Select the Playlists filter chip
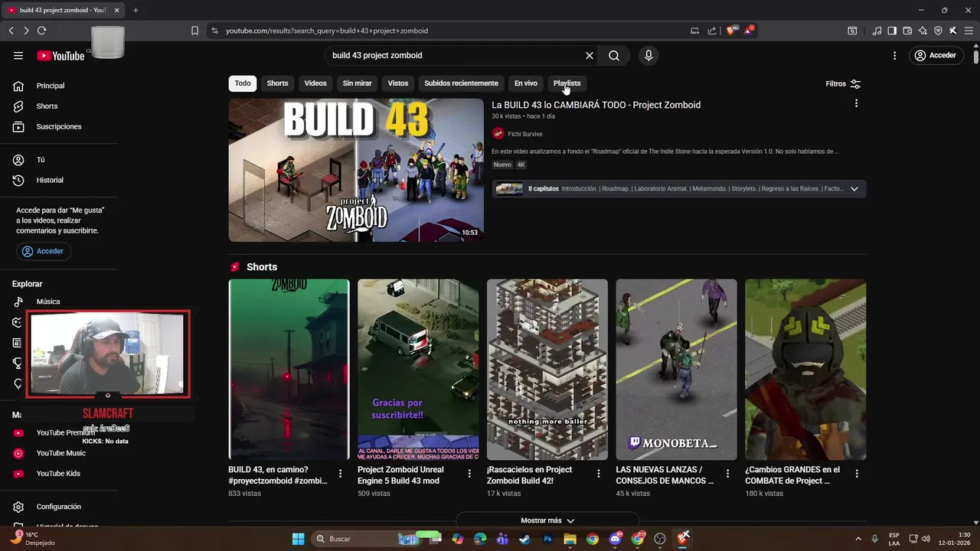This screenshot has width=980, height=551. (x=567, y=83)
